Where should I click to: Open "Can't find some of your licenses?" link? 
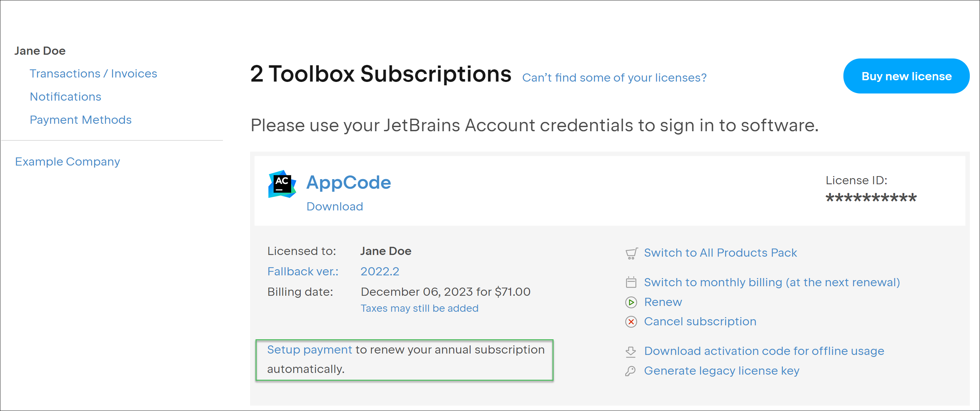click(x=614, y=78)
